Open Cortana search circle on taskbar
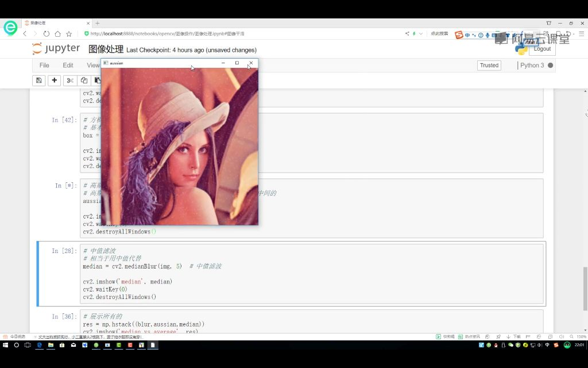The width and height of the screenshot is (588, 368). (17, 345)
